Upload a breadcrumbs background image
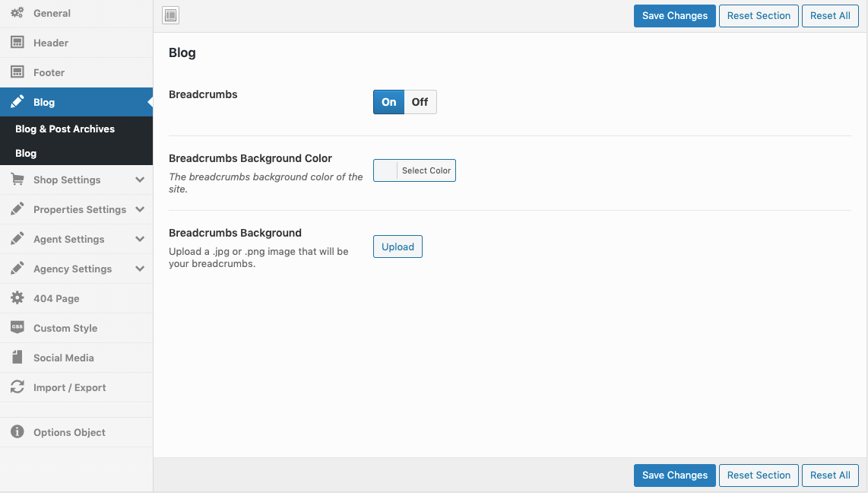868x493 pixels. click(x=398, y=246)
